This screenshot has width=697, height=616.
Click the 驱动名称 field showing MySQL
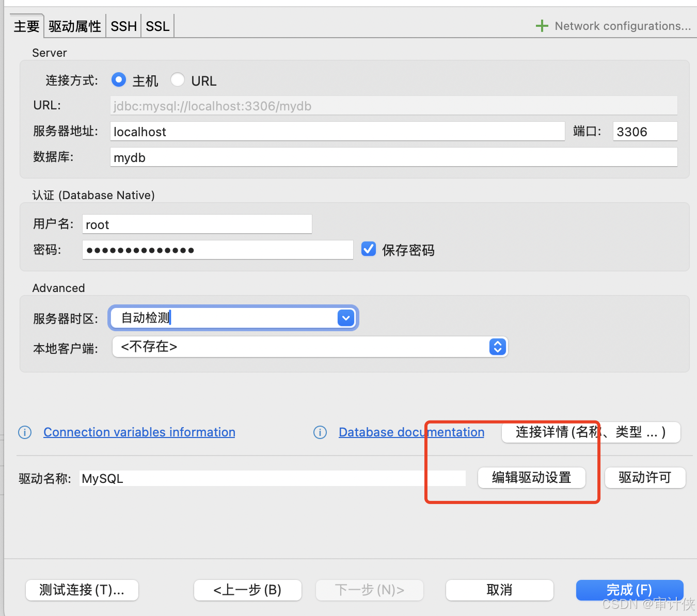pyautogui.click(x=273, y=478)
